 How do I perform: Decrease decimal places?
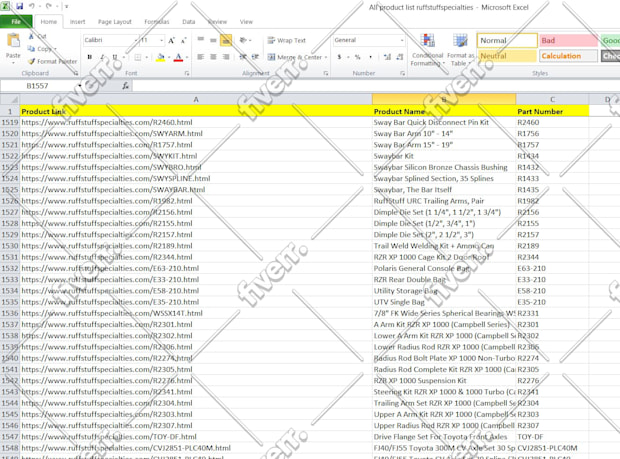(400, 57)
